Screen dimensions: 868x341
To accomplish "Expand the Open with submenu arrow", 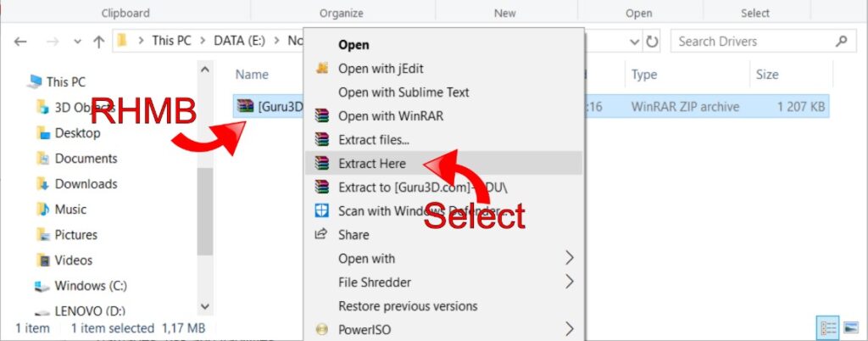I will (569, 259).
